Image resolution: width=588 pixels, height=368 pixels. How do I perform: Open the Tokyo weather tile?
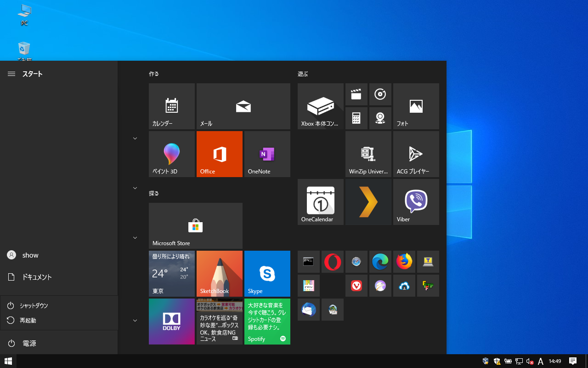point(172,274)
